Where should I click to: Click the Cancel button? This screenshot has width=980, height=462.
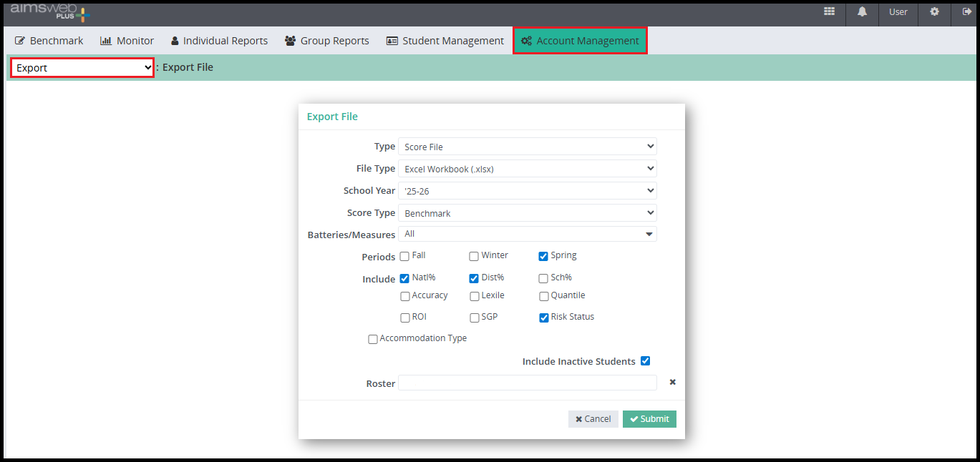pyautogui.click(x=593, y=419)
